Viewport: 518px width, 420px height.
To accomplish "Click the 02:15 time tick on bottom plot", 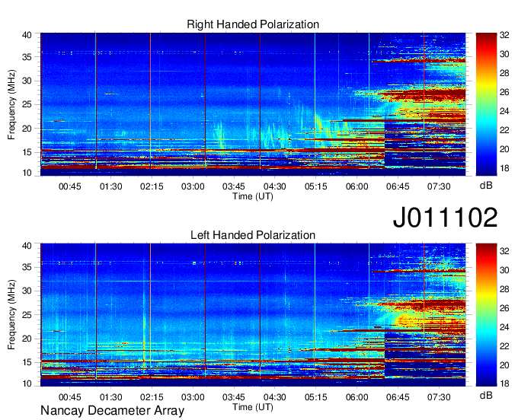I will pyautogui.click(x=152, y=397).
